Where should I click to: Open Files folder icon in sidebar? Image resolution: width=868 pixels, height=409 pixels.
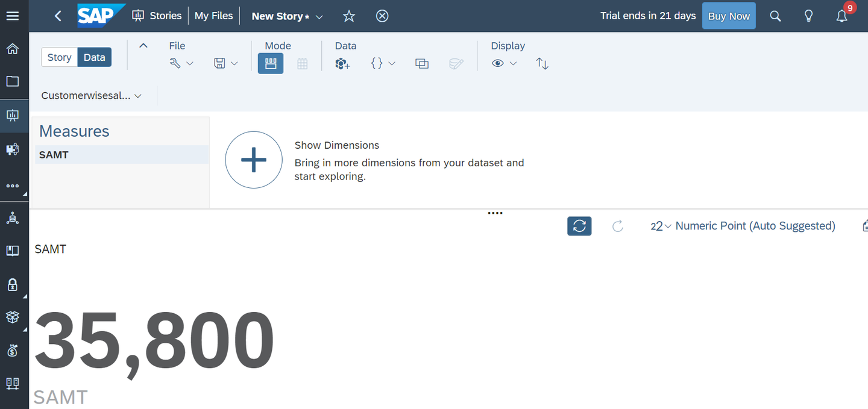(x=12, y=81)
